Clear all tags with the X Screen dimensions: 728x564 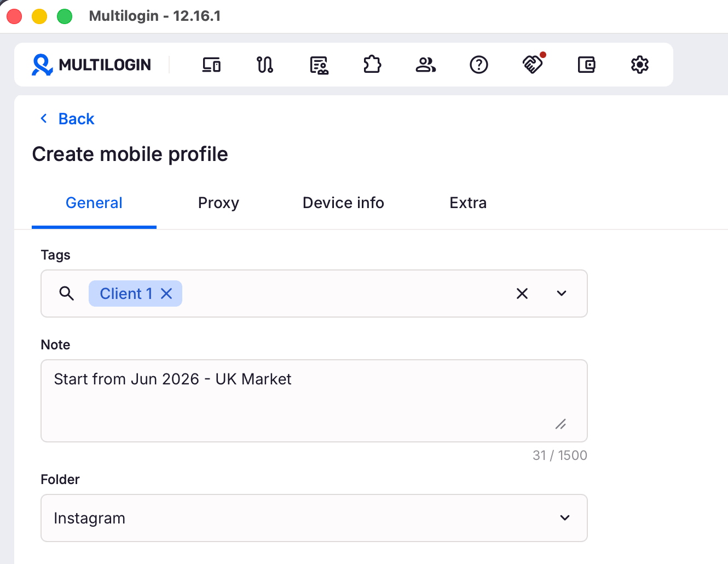click(522, 293)
